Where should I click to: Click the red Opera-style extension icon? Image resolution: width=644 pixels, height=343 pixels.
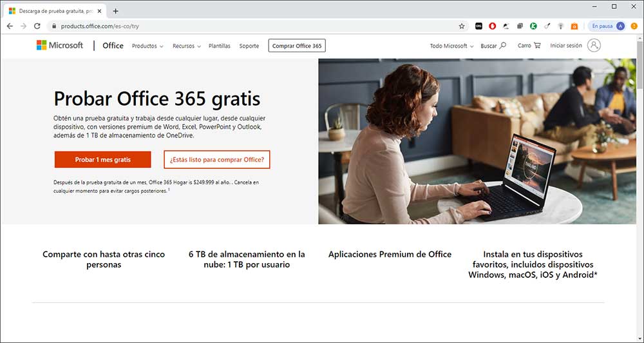[492, 26]
